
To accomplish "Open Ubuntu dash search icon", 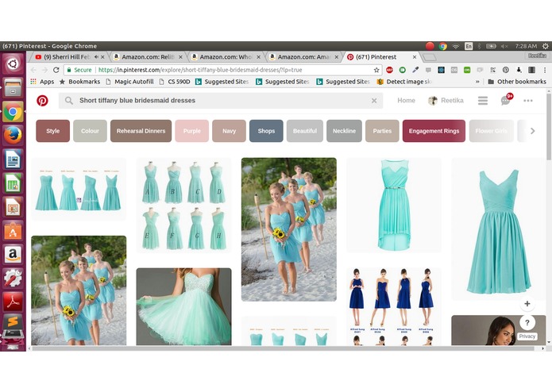I will click(13, 63).
